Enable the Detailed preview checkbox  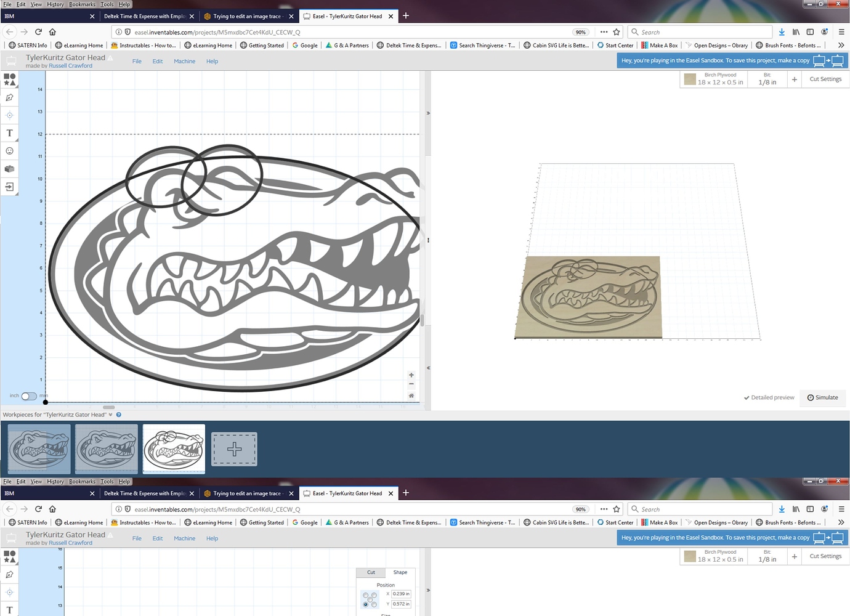747,397
